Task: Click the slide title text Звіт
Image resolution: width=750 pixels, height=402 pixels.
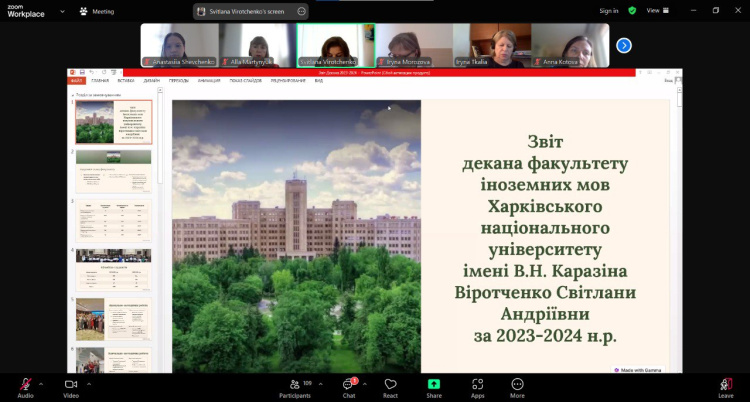Action: pos(545,142)
